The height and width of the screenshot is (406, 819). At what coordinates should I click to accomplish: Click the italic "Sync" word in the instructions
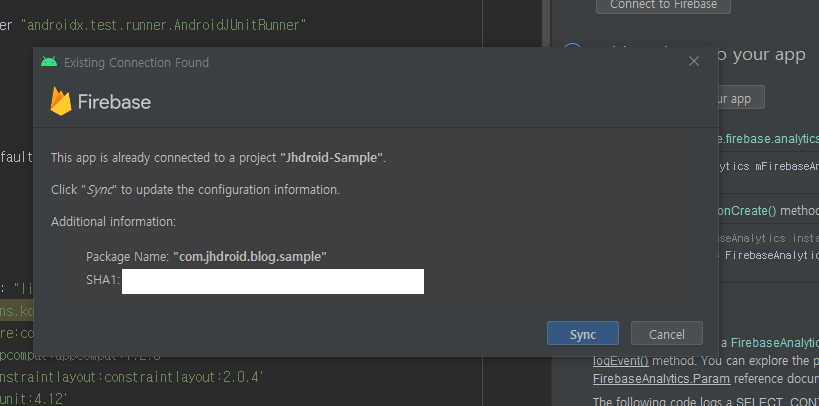pyautogui.click(x=100, y=190)
